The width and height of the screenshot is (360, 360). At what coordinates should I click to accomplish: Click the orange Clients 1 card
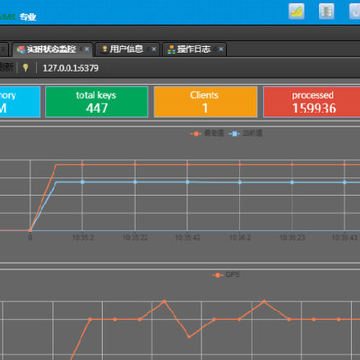205,102
